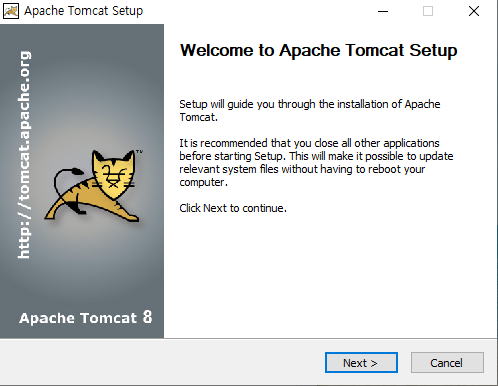
Task: Click the gray footer bar beside Next
Action: [x=160, y=362]
